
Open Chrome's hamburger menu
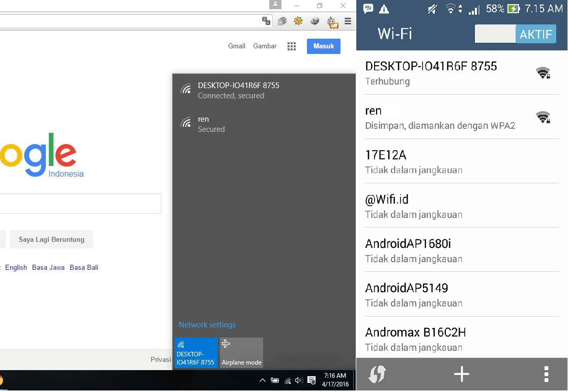coord(348,21)
